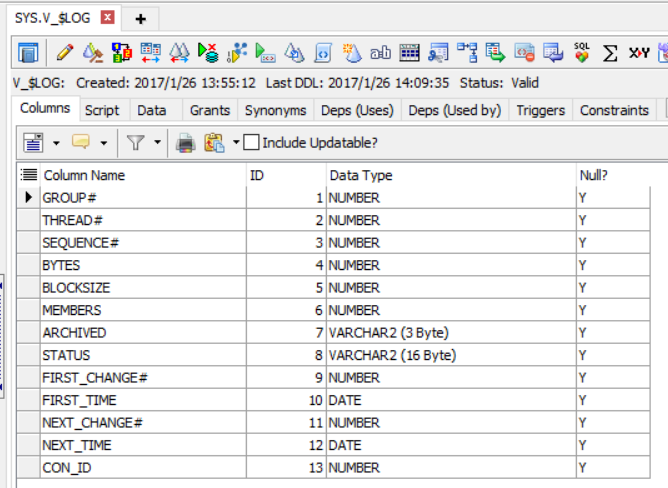Select the STATUS column row
Viewport: 668px width, 488px height.
point(333,355)
